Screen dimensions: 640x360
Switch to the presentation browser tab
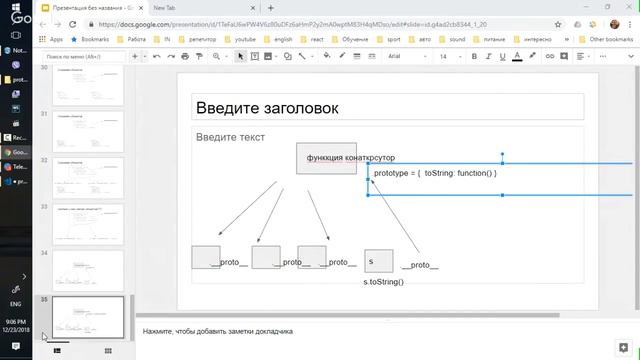[x=93, y=8]
